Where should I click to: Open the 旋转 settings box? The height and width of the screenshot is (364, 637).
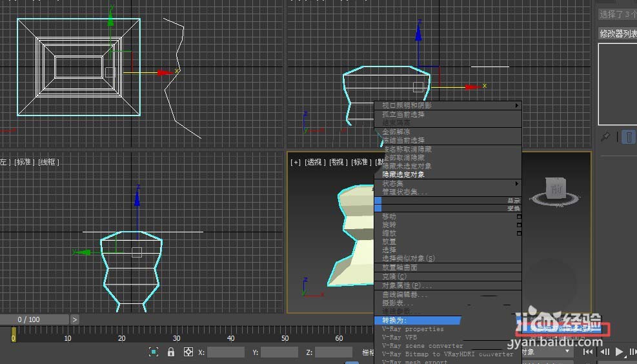[x=519, y=225]
